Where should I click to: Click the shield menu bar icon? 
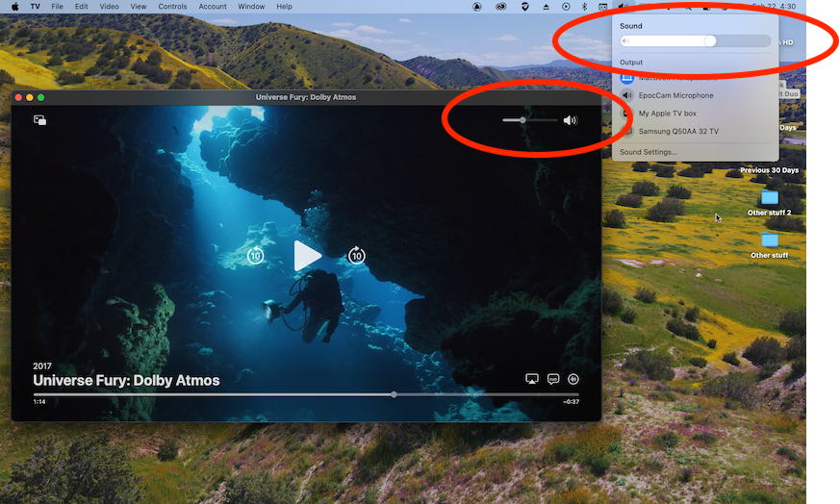point(525,7)
